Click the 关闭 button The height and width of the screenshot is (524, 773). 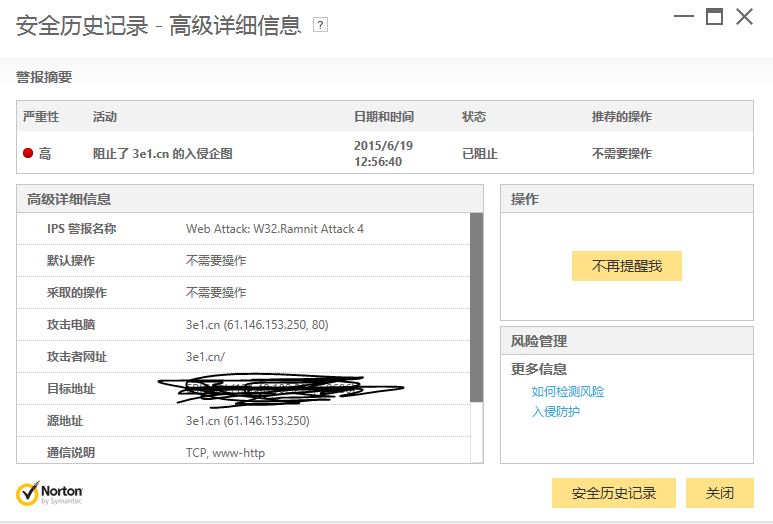pos(720,493)
